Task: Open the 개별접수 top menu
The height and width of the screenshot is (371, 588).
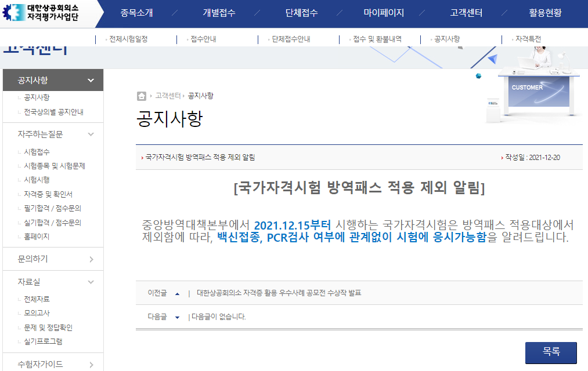Action: [219, 13]
